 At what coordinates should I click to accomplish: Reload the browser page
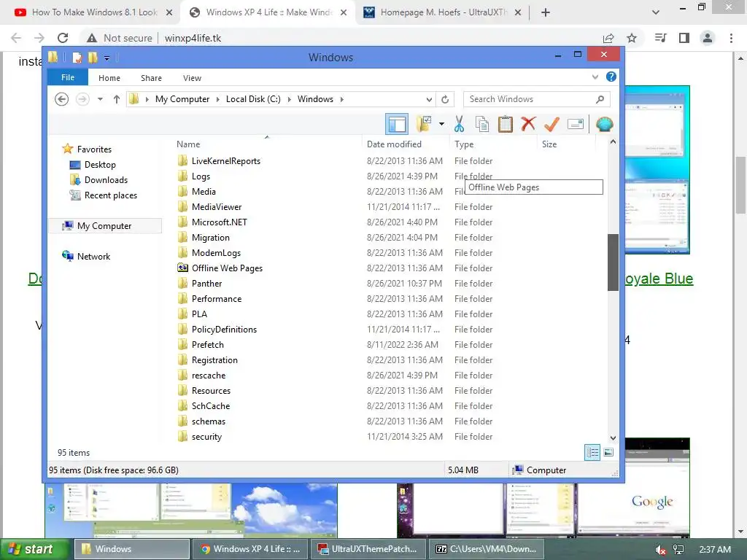[63, 38]
